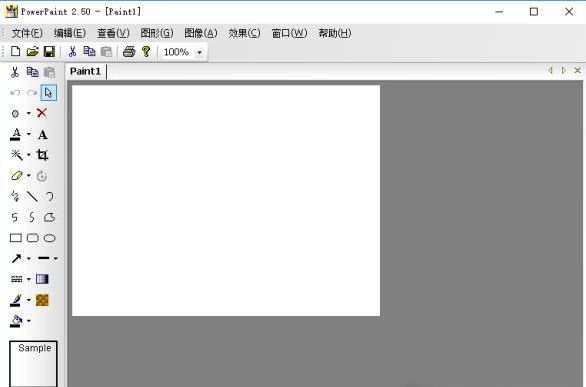586x387 pixels.
Task: Open the 效果(C) menu
Action: (x=244, y=33)
